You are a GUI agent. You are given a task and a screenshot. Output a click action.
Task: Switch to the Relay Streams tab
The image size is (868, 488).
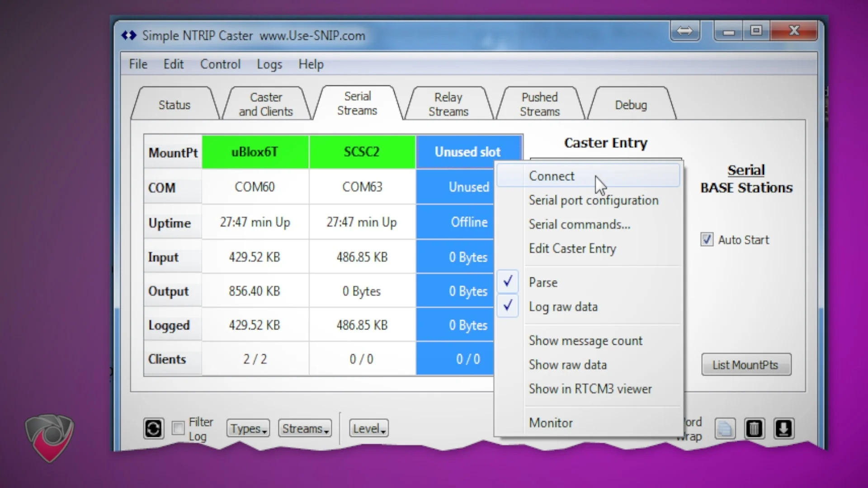448,104
